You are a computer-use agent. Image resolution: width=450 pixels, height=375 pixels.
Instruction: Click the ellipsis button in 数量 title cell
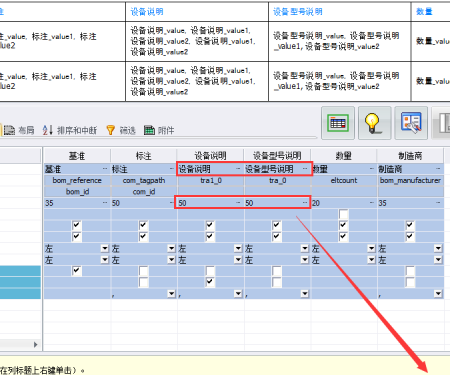pos(372,169)
